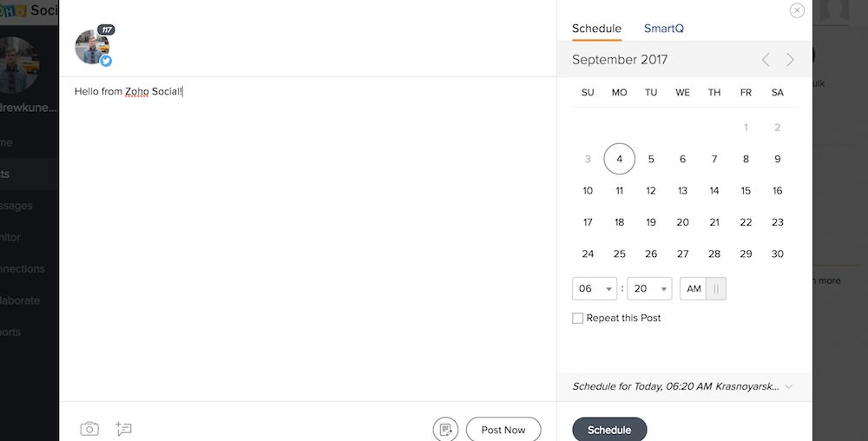This screenshot has height=441, width=868.
Task: Open the hour dropdown showing 06
Action: click(x=595, y=289)
